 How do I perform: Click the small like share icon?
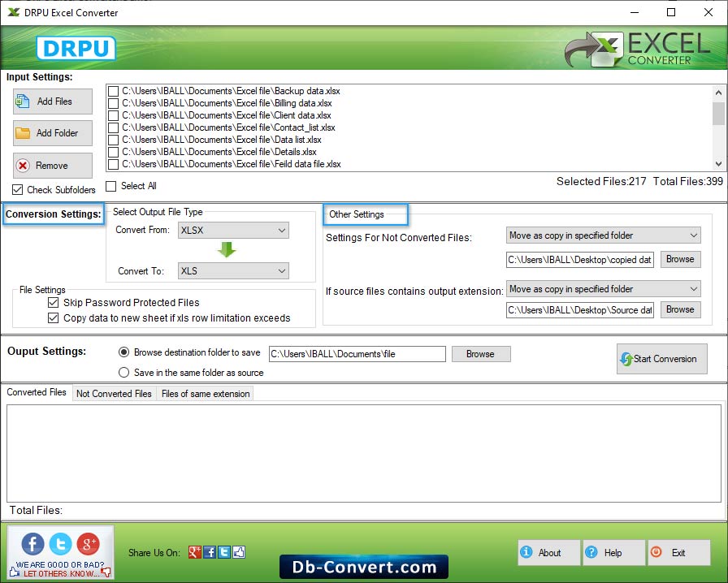click(x=239, y=552)
